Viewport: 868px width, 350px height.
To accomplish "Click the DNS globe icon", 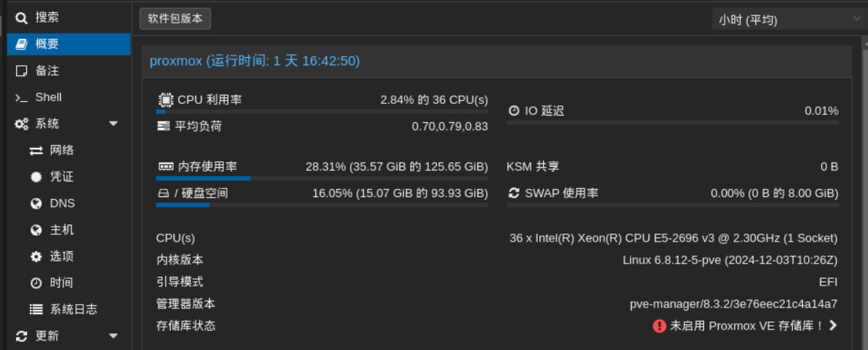I will (36, 204).
